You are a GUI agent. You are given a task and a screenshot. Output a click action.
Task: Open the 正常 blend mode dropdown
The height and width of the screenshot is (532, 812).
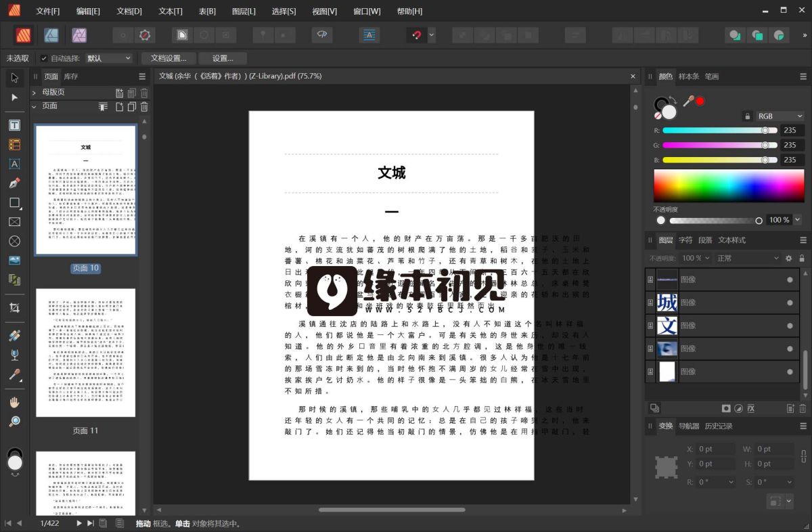coord(747,258)
